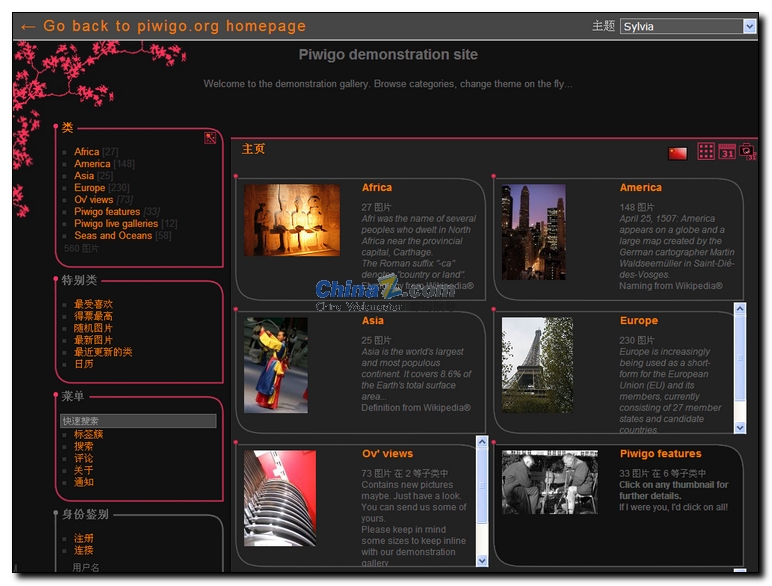The width and height of the screenshot is (772, 586).
Task: Go back to piwigo.org homepage link
Action: click(x=164, y=26)
